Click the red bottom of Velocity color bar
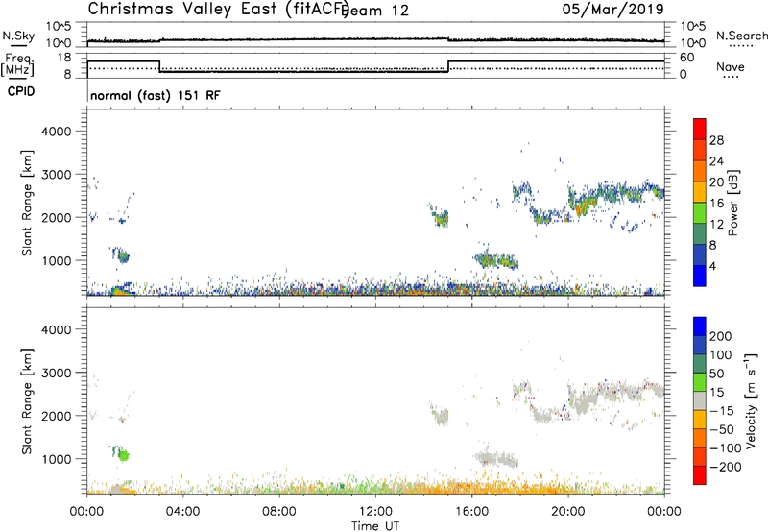 [x=700, y=475]
